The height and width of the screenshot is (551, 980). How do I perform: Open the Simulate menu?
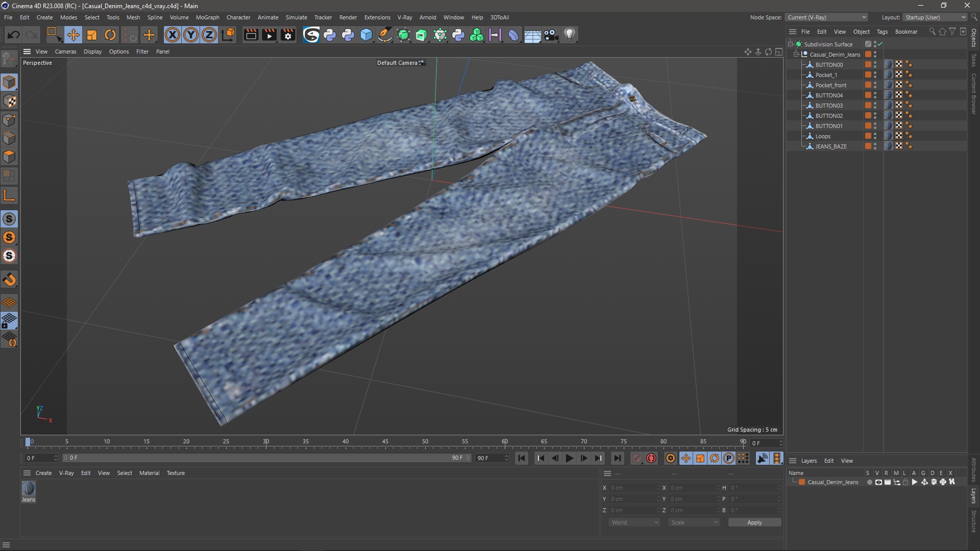click(296, 17)
